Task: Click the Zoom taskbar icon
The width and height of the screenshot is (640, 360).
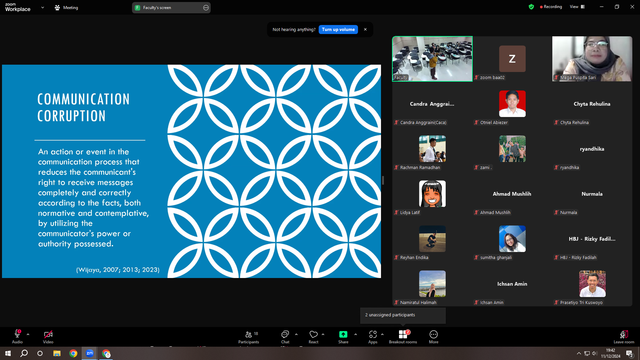Action: pyautogui.click(x=89, y=353)
